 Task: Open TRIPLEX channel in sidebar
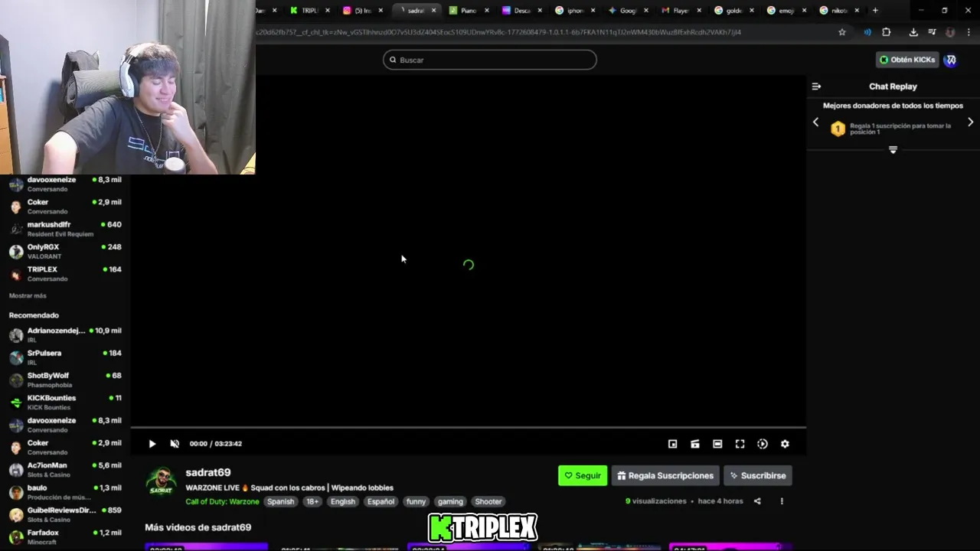65,274
